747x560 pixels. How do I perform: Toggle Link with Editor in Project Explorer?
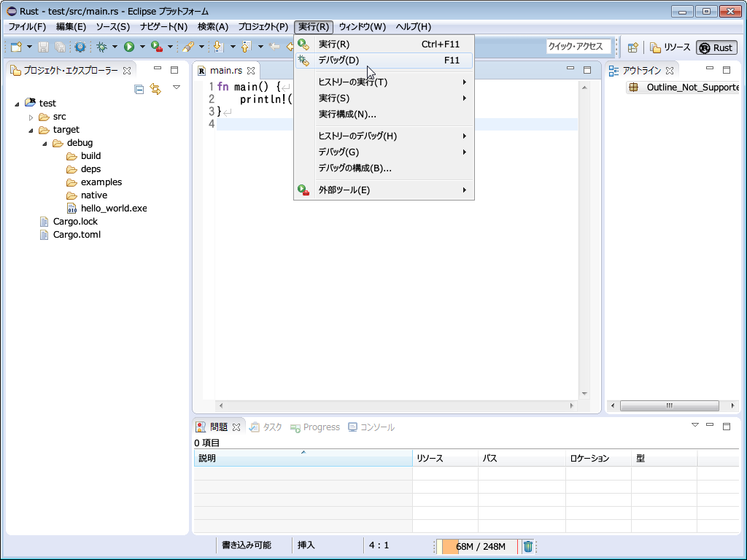(156, 88)
